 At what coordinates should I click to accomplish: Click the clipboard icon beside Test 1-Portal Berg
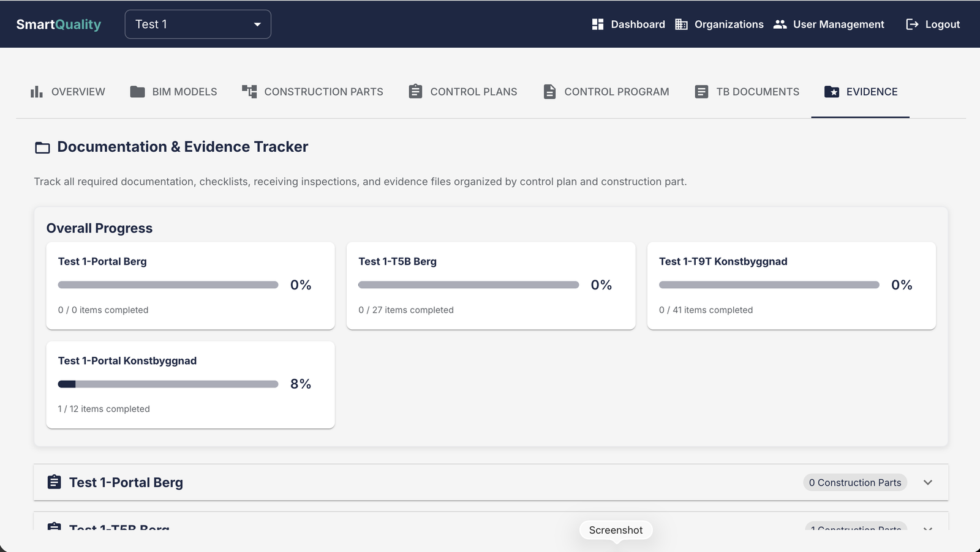click(55, 482)
